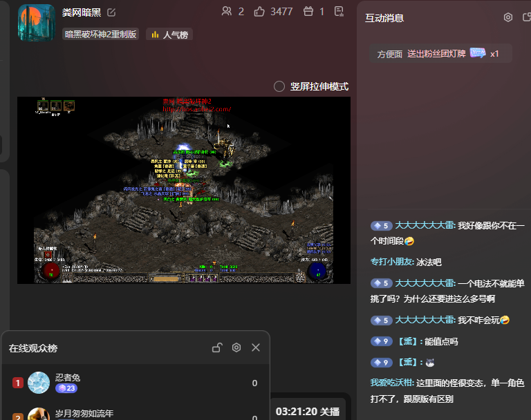Click 【柔】 in 能值点吗 message
The width and height of the screenshot is (531, 420).
[x=407, y=341]
